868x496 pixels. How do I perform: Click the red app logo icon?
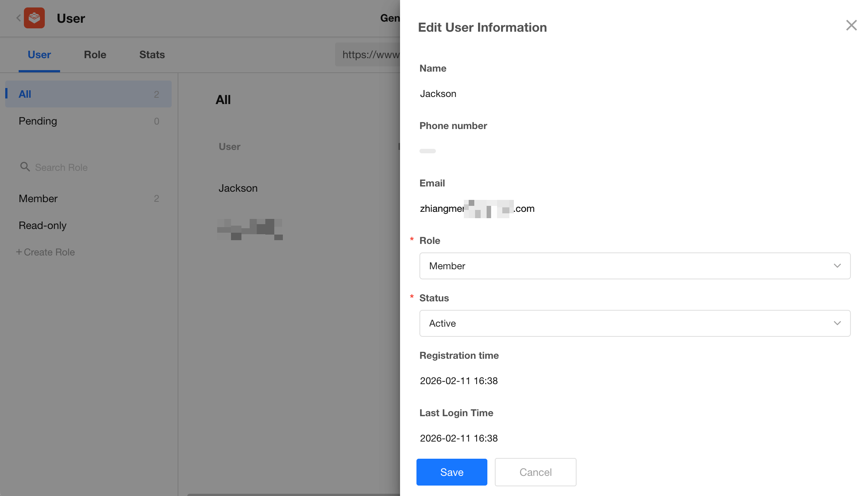[34, 18]
